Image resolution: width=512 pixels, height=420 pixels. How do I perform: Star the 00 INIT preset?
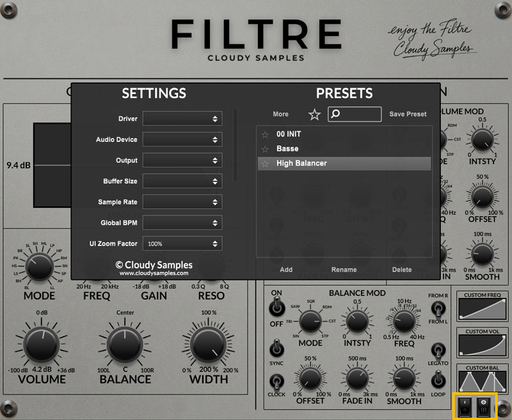(x=265, y=134)
